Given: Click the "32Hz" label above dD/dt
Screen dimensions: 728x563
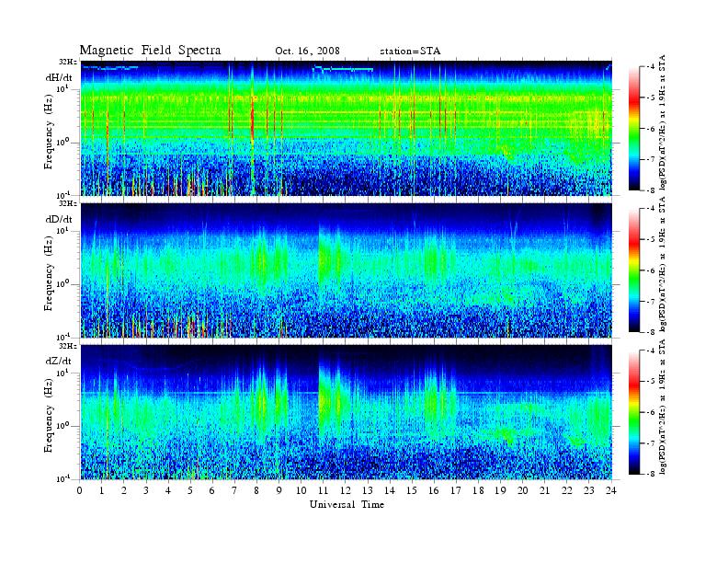Looking at the screenshot, I should pos(68,203).
